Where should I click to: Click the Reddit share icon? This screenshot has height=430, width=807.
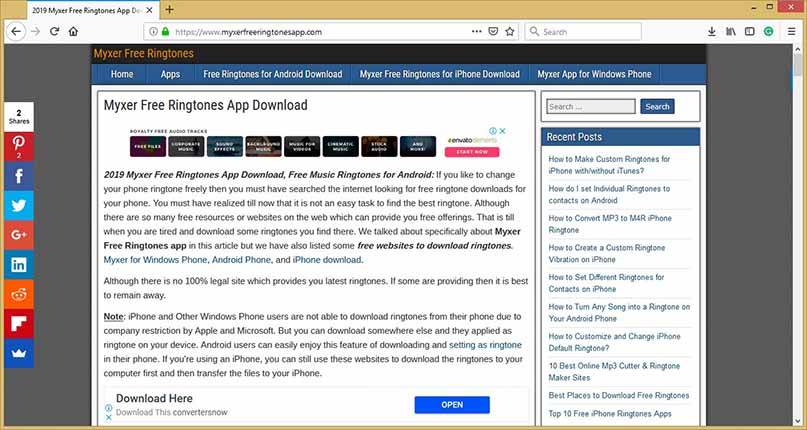click(x=18, y=294)
